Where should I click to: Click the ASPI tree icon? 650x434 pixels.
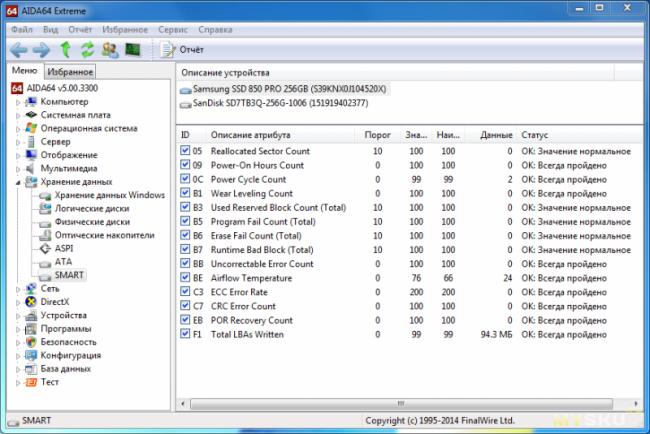tap(45, 248)
